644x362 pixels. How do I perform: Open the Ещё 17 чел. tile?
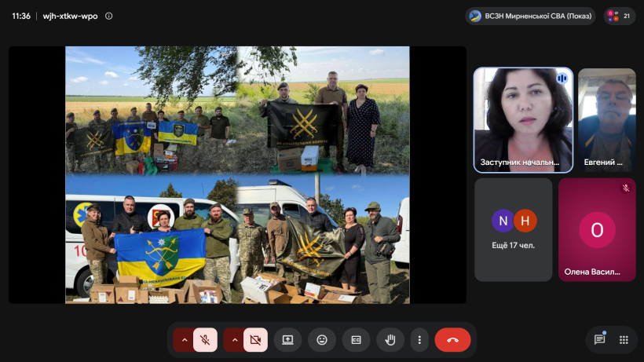[x=514, y=229]
